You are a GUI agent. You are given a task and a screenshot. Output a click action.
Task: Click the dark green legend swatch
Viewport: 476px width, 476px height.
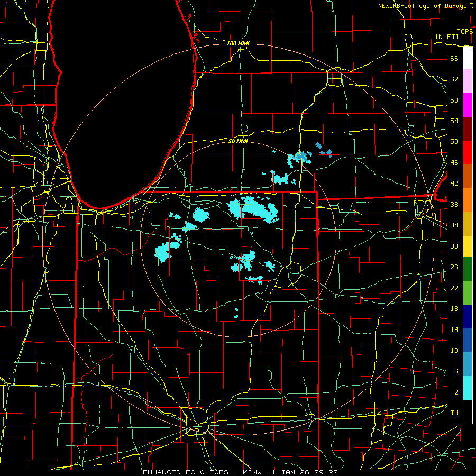(x=467, y=269)
